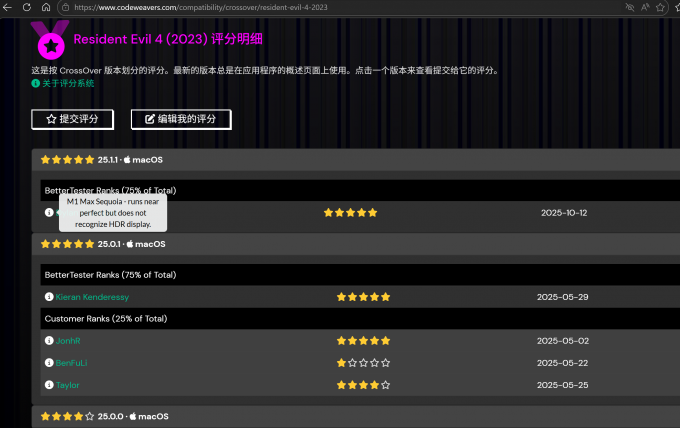
Task: Open Kieran Kenderessy profile link
Action: point(92,297)
